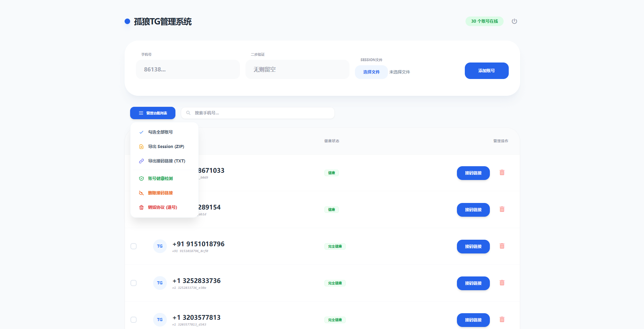
Task: Click trash icon for +1 3252833736
Action: [502, 283]
